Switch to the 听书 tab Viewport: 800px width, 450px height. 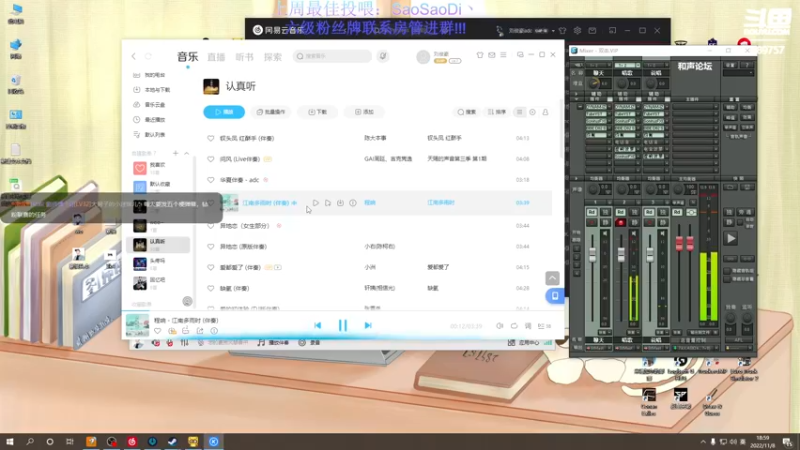244,57
